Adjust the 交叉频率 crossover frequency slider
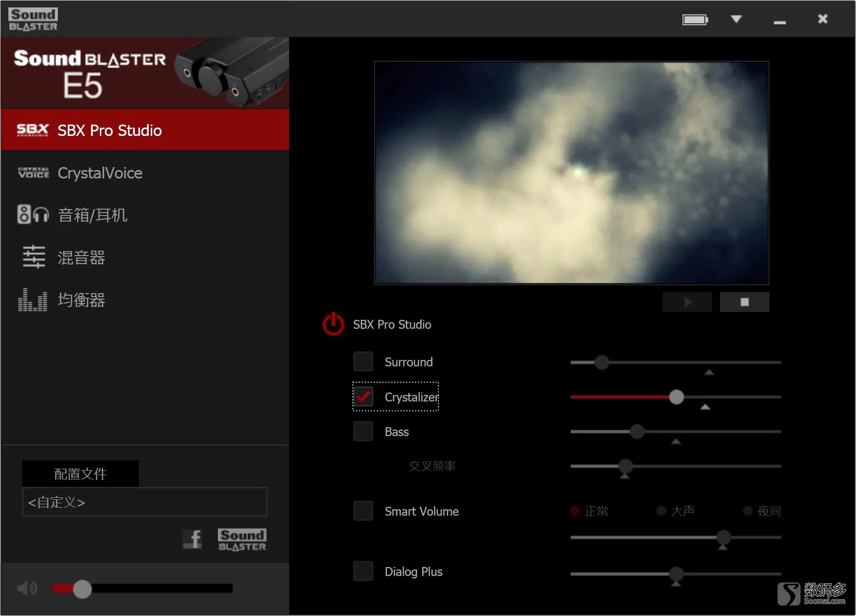Screen dimensions: 856x616 point(676,466)
